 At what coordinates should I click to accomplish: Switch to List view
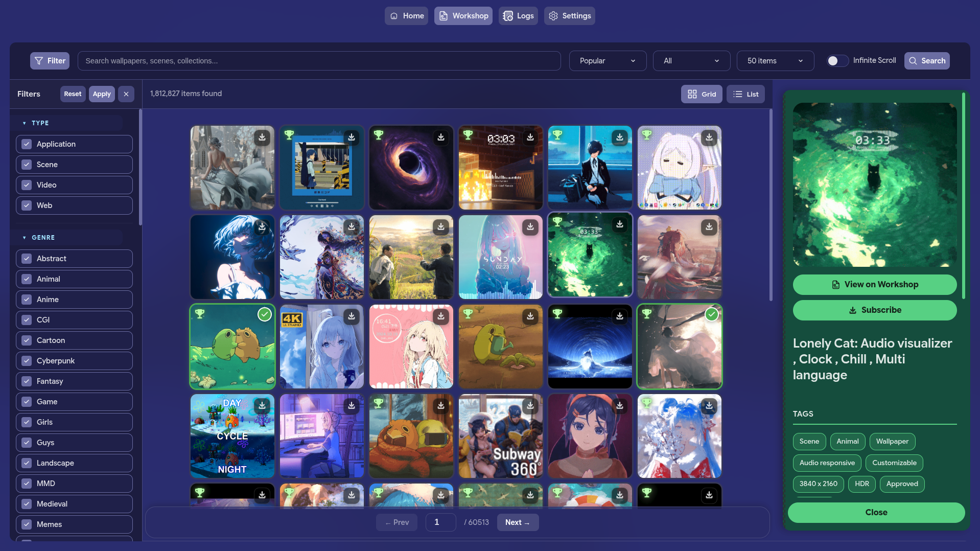pos(745,94)
